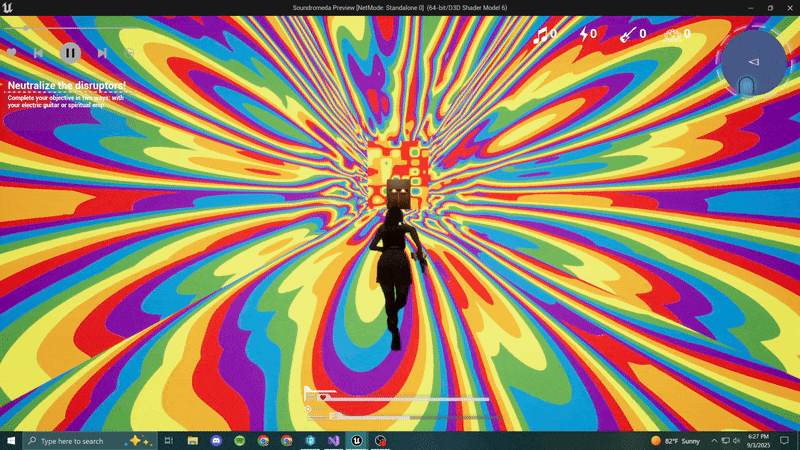The height and width of the screenshot is (450, 800).
Task: Open Discord from the taskbar
Action: click(x=216, y=441)
